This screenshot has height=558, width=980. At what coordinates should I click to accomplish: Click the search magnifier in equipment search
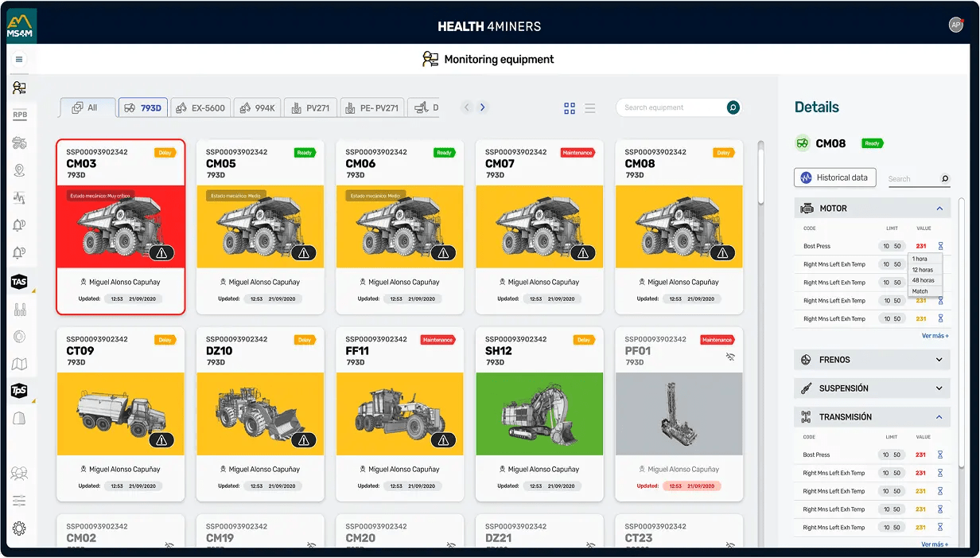pos(733,107)
